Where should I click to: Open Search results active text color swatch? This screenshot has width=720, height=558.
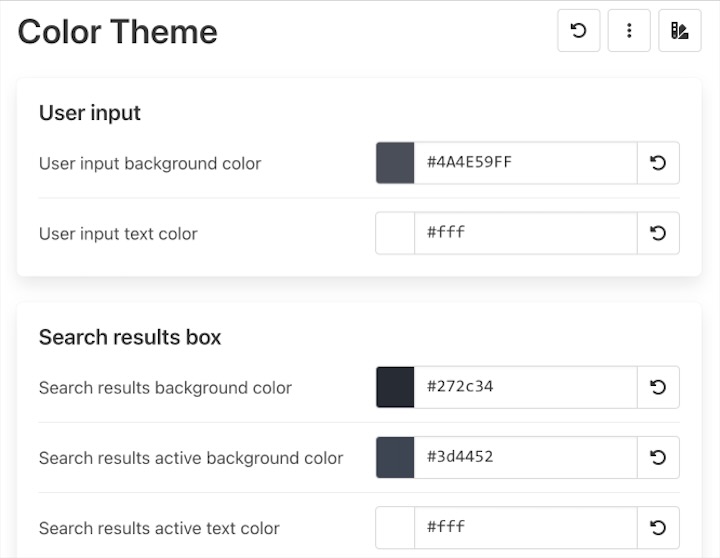coord(395,527)
